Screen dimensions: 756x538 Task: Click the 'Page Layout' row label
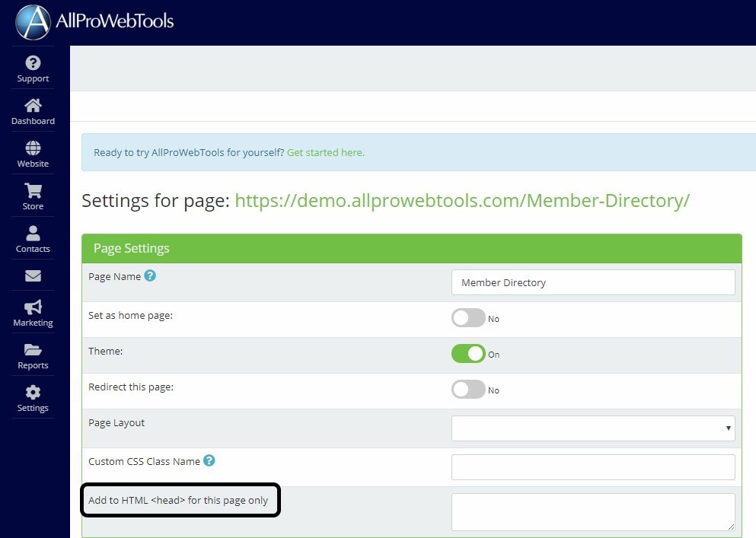click(116, 423)
